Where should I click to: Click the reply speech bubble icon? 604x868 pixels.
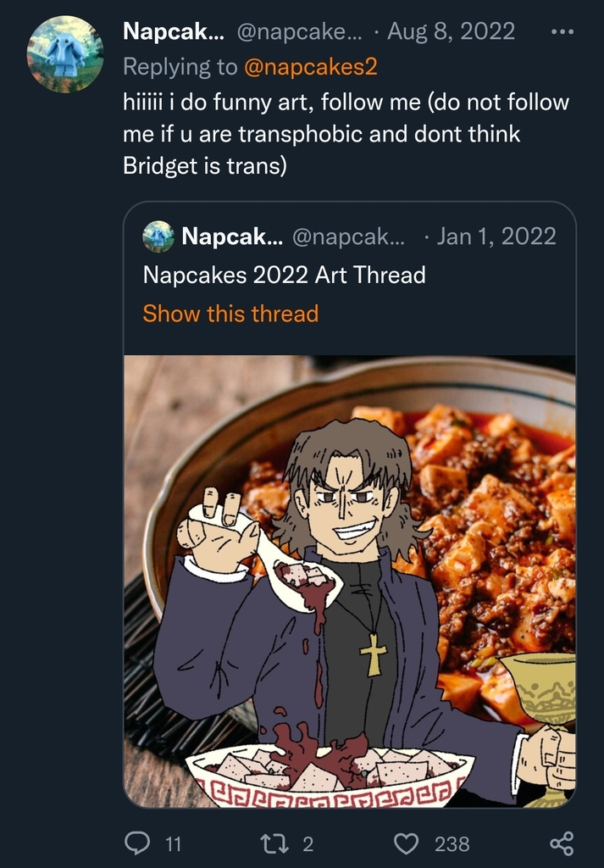[137, 843]
